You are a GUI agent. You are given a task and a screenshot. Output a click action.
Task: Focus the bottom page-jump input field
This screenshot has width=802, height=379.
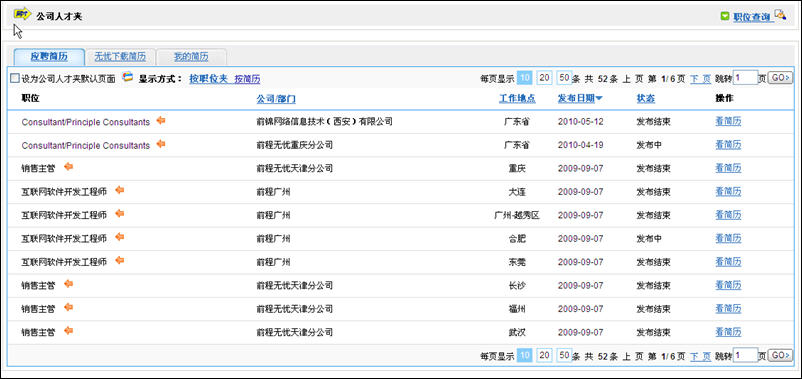click(x=745, y=356)
